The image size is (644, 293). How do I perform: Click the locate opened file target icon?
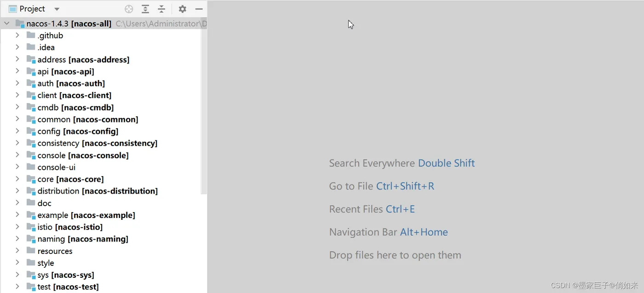click(x=129, y=9)
